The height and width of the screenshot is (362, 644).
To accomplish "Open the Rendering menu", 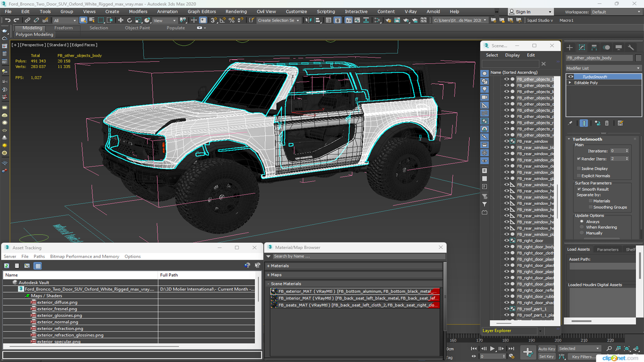I will point(236,12).
